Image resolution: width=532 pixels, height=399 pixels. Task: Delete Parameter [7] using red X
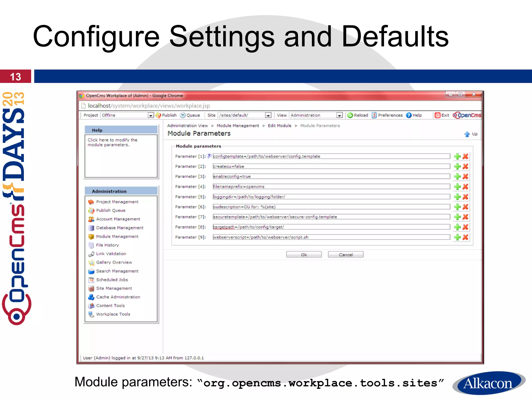[x=465, y=217]
